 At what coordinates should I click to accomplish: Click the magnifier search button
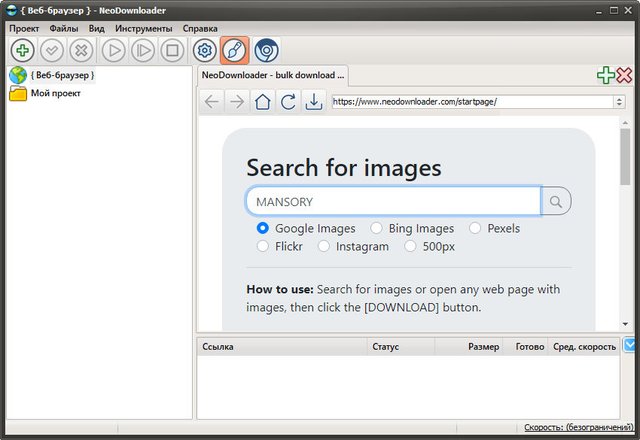pyautogui.click(x=556, y=201)
